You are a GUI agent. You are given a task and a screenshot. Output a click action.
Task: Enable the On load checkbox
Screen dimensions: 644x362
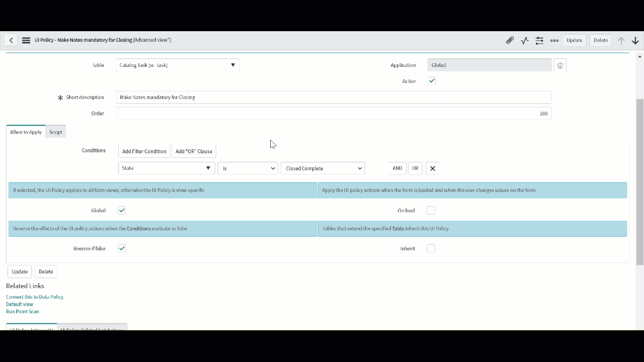tap(431, 210)
